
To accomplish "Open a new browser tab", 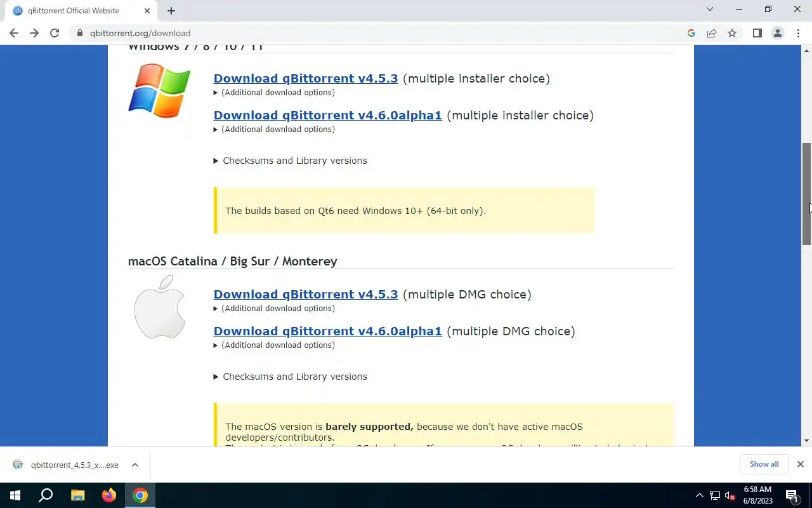I will (x=171, y=11).
